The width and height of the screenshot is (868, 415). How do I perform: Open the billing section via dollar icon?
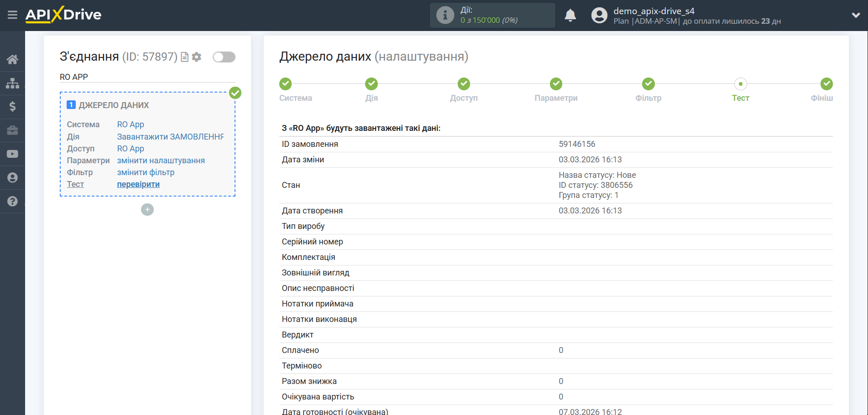tap(12, 107)
